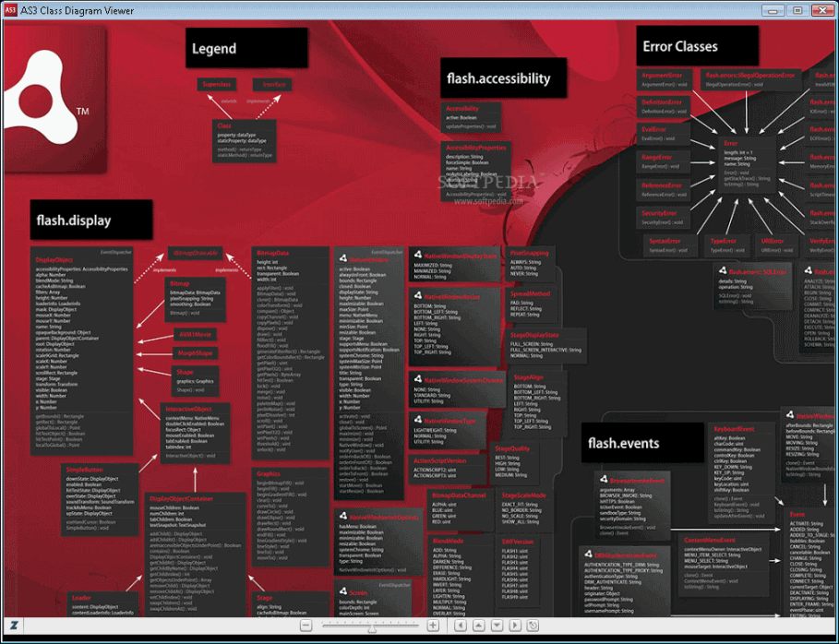Click the BitmapData class title
The image size is (839, 644).
(273, 253)
